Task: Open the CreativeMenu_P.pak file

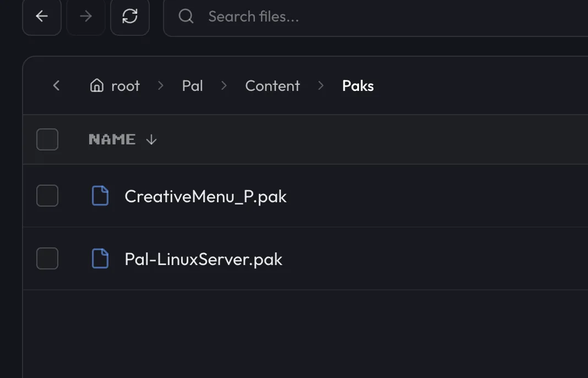Action: 205,196
